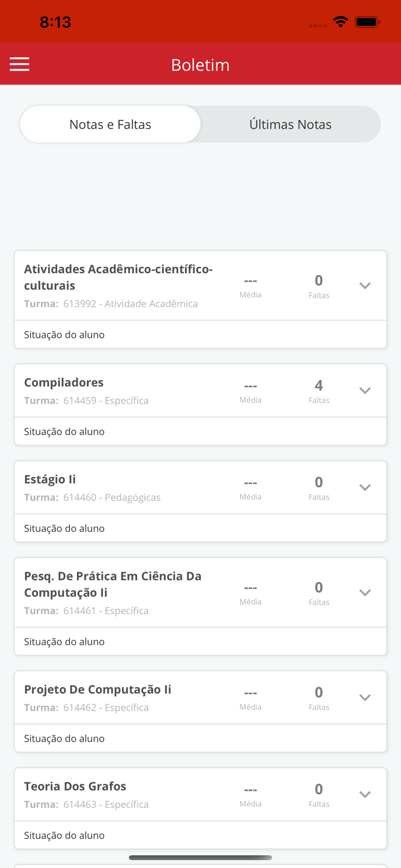
Task: Expand the Atividades Acadêmico-científico-culturais card
Action: (x=365, y=285)
